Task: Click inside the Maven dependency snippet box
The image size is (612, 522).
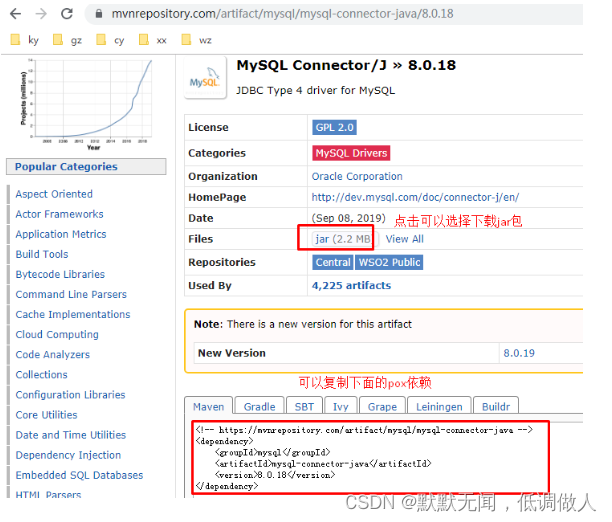Action: (x=370, y=457)
